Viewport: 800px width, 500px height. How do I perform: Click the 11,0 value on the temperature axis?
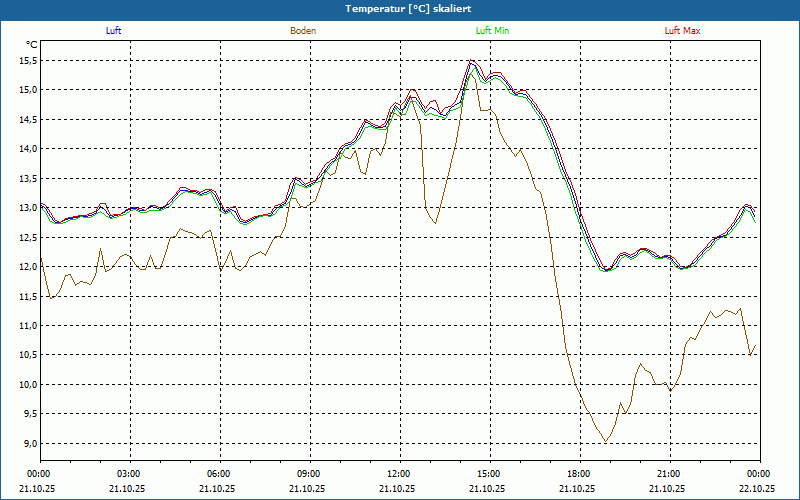[x=29, y=326]
